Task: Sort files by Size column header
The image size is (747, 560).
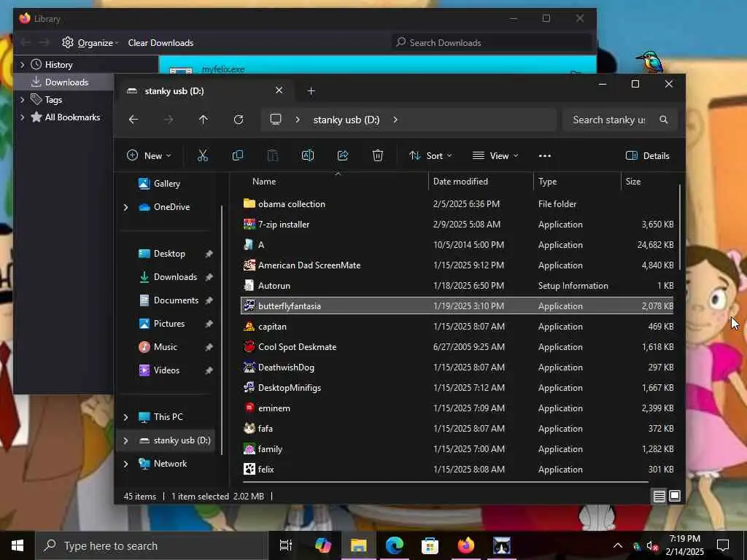Action: tap(633, 182)
